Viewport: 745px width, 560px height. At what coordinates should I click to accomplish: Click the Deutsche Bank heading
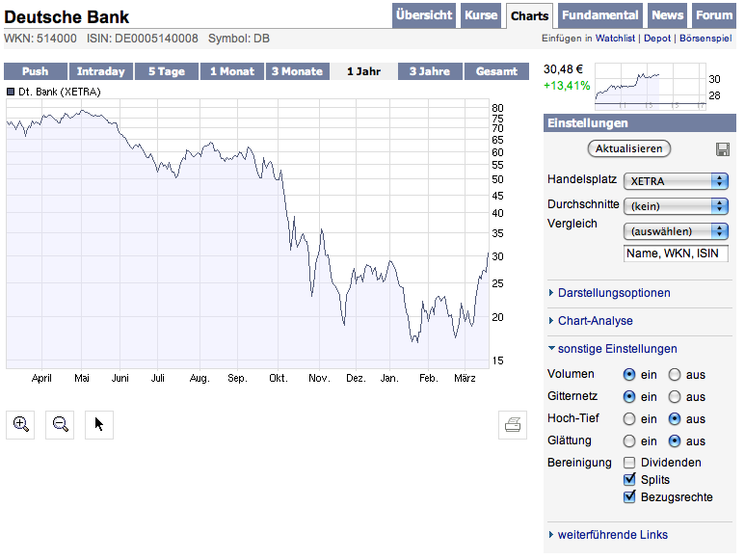coord(67,17)
